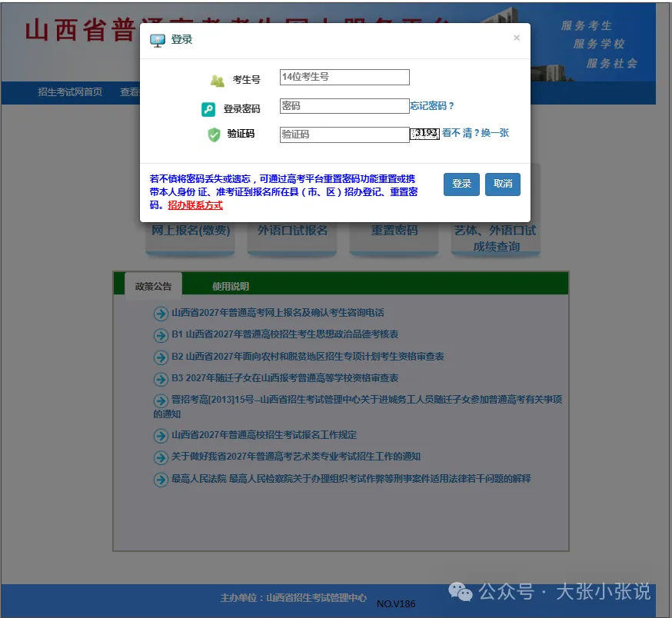The width and height of the screenshot is (672, 618).
Task: Click the people icon beside 考生号
Action: pos(218,80)
